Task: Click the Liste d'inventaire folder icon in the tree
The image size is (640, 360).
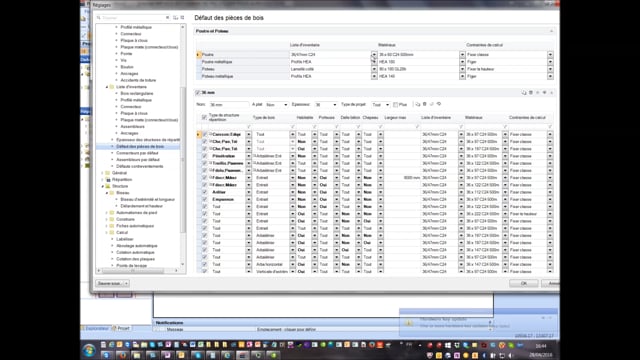Action: [111, 87]
